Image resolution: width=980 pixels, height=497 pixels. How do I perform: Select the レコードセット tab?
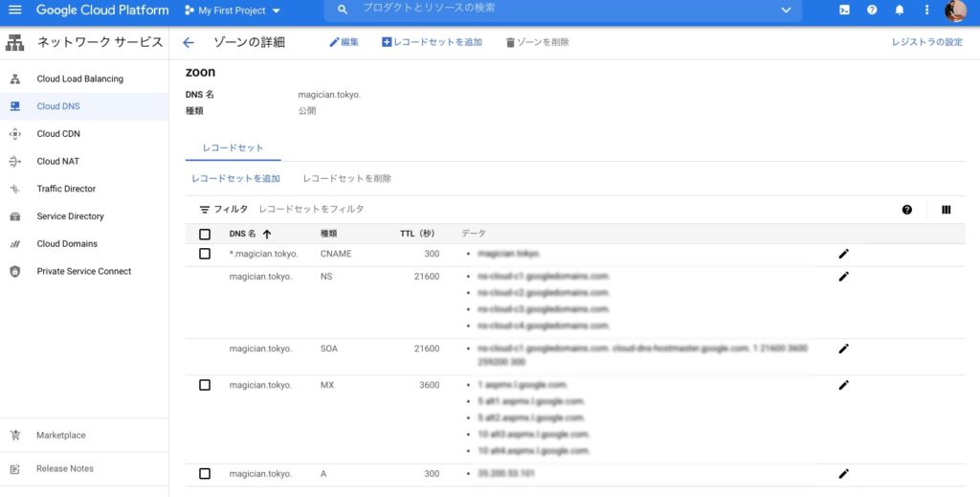(x=233, y=148)
